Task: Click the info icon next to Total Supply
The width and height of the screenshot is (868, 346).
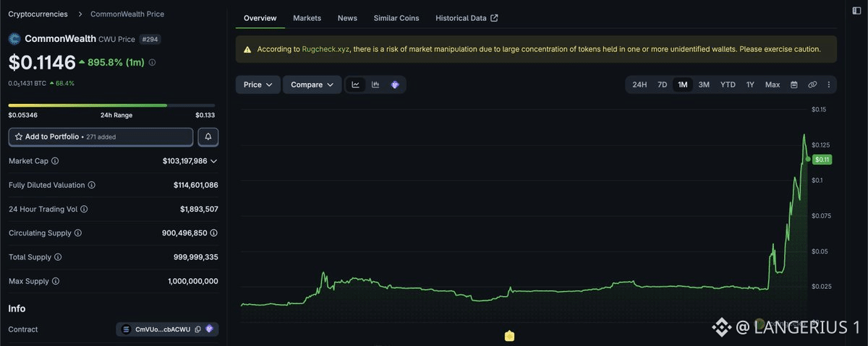Action: pos(58,256)
